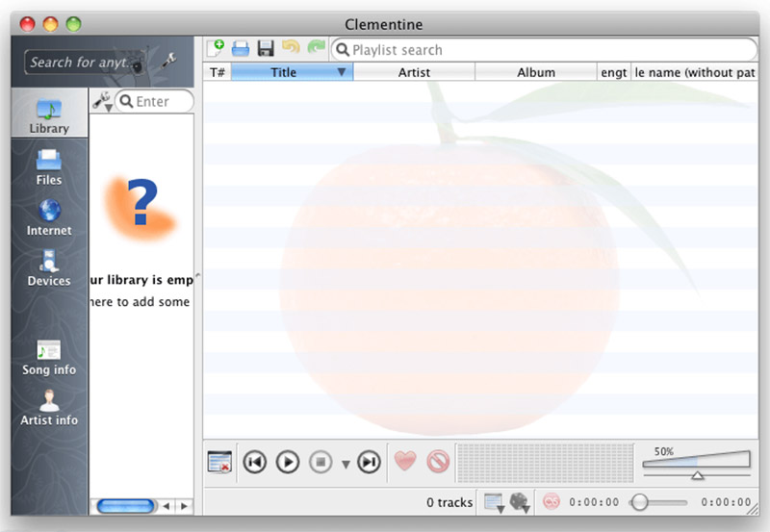Open library filter options wrench dropdown
This screenshot has height=532, width=770.
pyautogui.click(x=101, y=101)
